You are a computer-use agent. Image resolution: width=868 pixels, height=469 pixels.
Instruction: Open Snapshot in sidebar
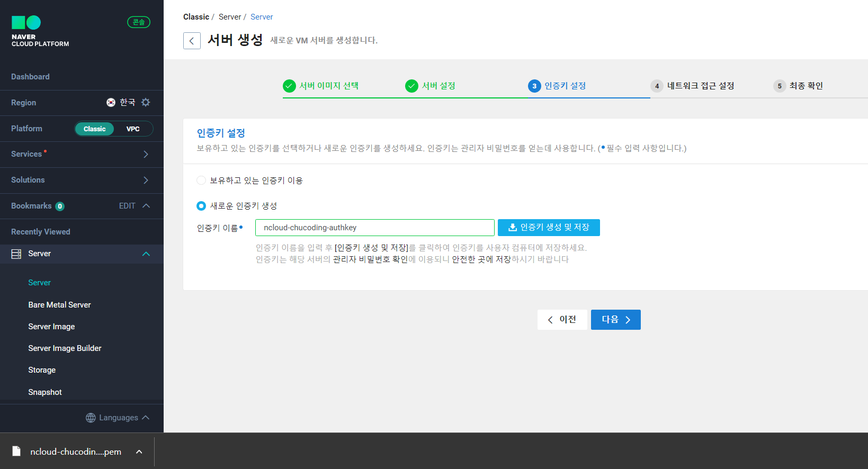[45, 392]
